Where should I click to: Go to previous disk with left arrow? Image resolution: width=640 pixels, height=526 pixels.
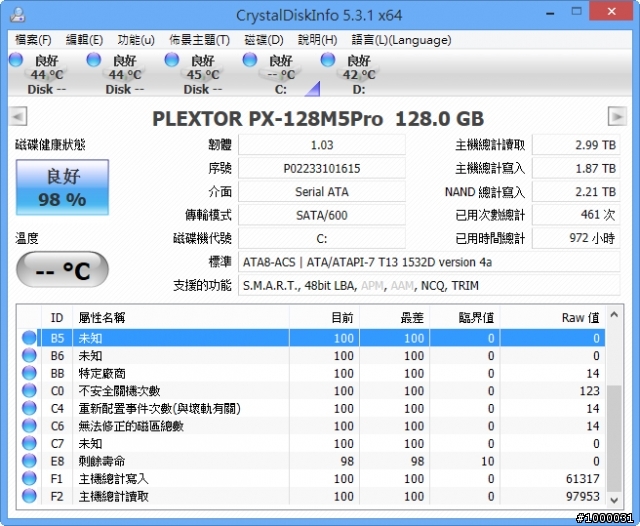[18, 117]
